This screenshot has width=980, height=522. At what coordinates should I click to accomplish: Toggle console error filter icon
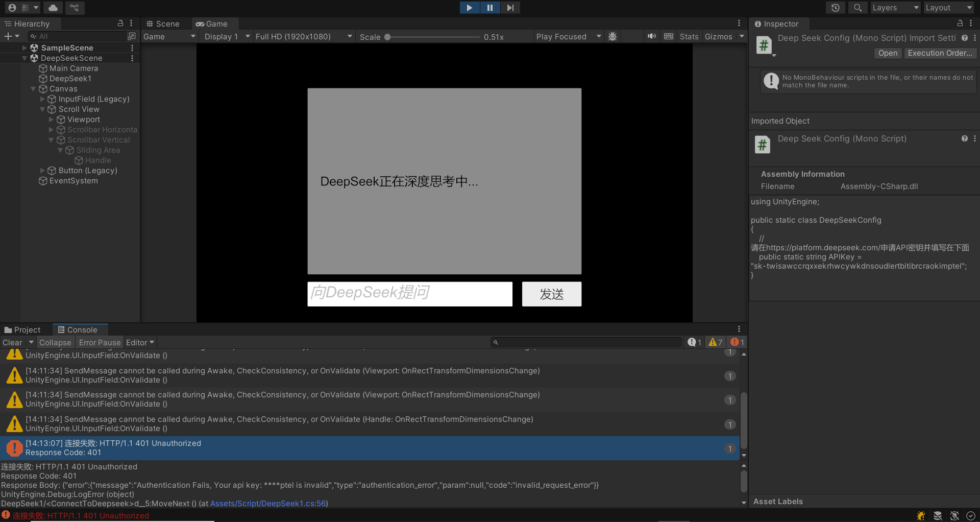pos(738,342)
